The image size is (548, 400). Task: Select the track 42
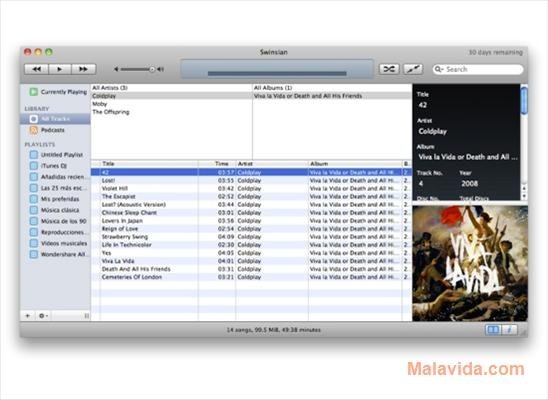(x=251, y=172)
